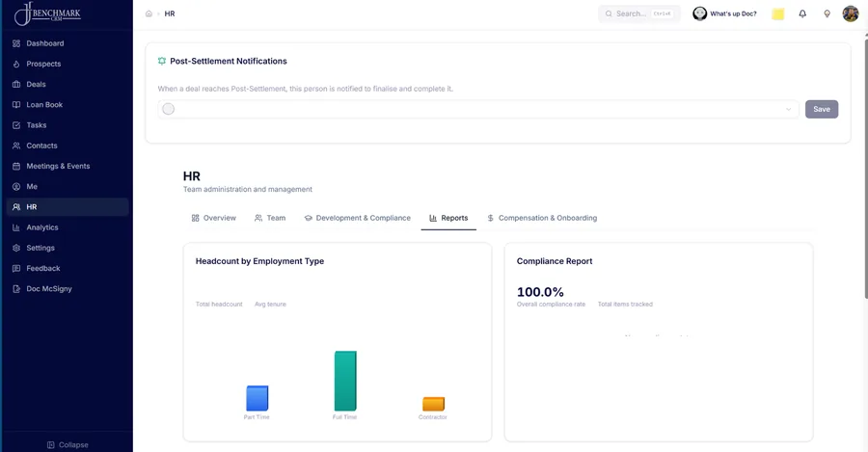Open Loan Book page

click(x=68, y=104)
